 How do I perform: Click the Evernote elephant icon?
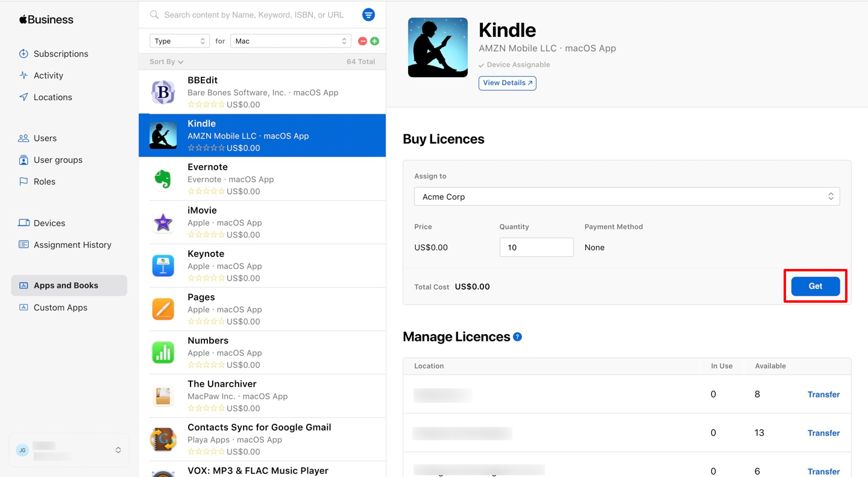[x=163, y=179]
